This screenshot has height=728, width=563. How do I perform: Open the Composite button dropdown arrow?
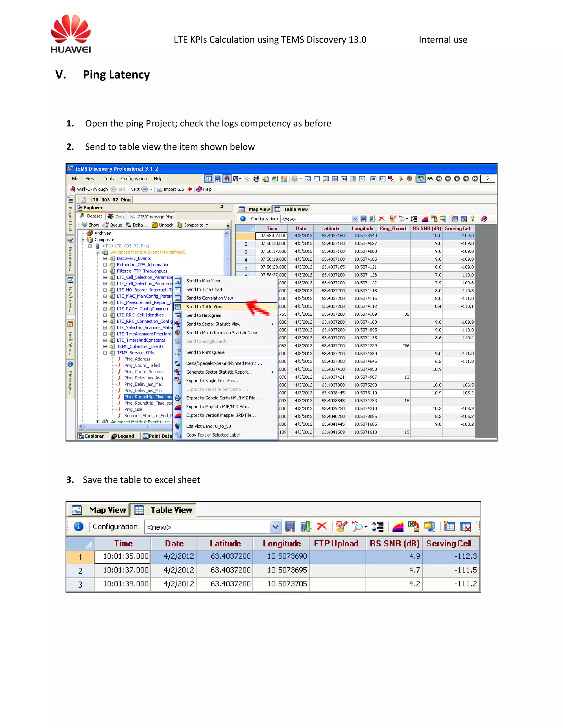point(207,225)
